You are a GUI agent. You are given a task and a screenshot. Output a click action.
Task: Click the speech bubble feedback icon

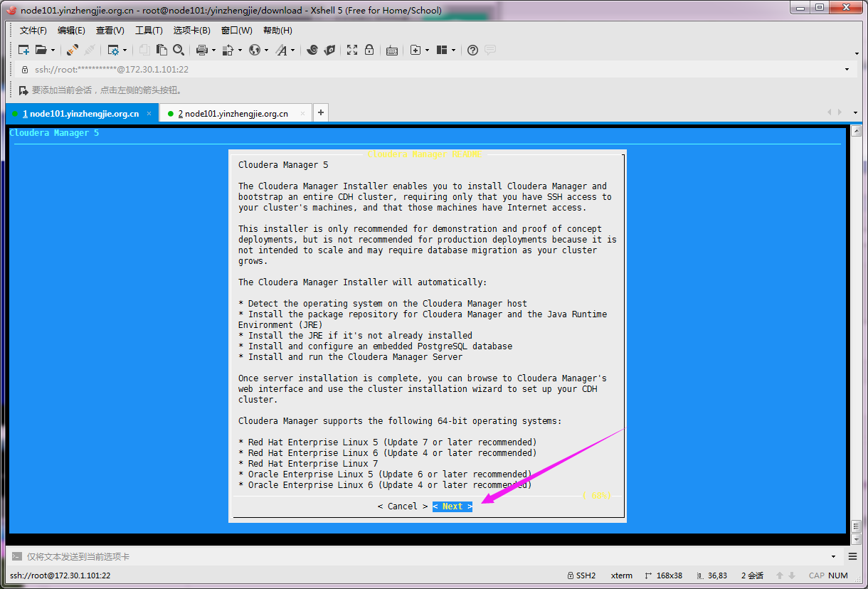490,50
